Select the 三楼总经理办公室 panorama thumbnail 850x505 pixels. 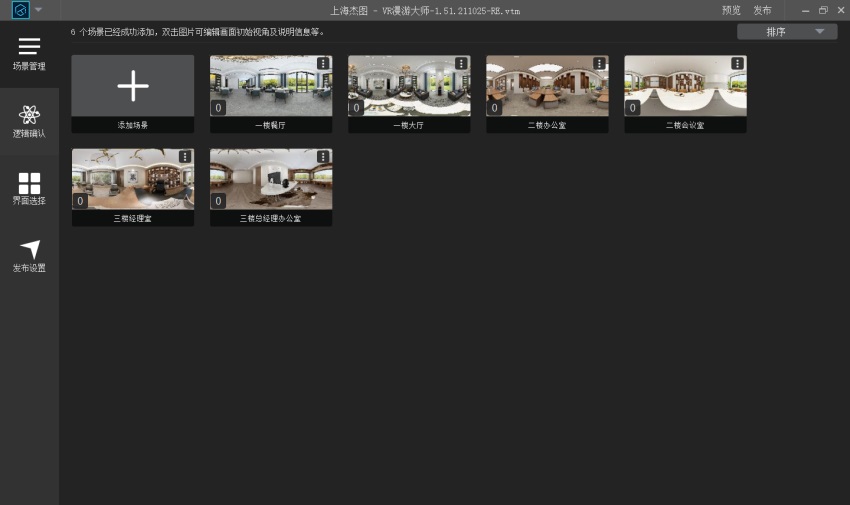[271, 179]
